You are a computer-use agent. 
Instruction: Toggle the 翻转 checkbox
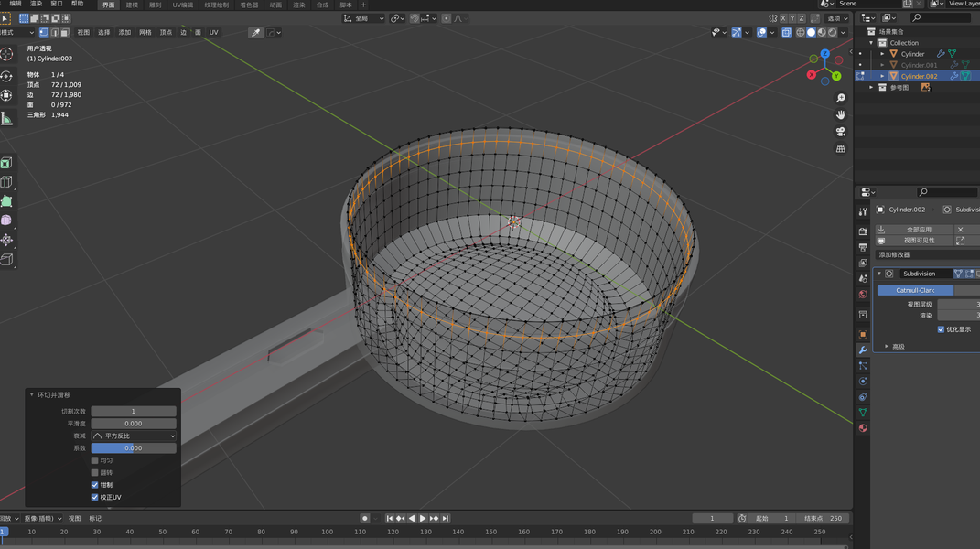(95, 473)
